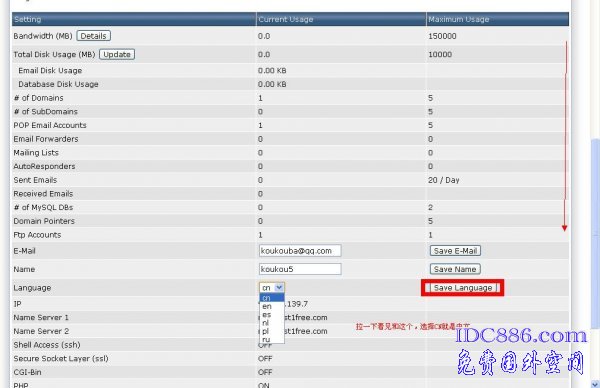Click the Details button next to Bandwidth
Viewport: 600px width, 388px height.
click(93, 36)
